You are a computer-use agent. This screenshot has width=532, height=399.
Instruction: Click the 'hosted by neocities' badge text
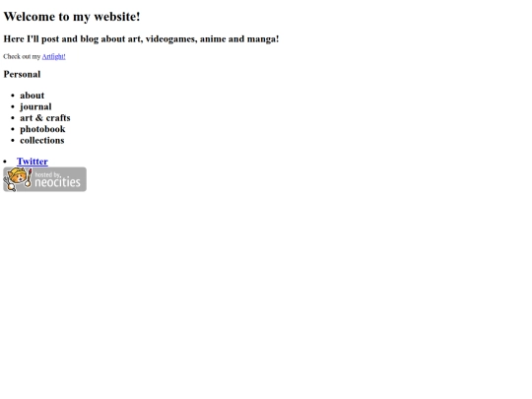tap(57, 180)
